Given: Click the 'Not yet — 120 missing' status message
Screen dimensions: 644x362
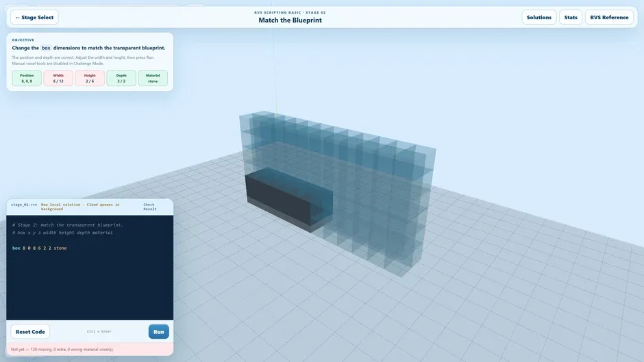Looking at the screenshot, I should pyautogui.click(x=62, y=349).
